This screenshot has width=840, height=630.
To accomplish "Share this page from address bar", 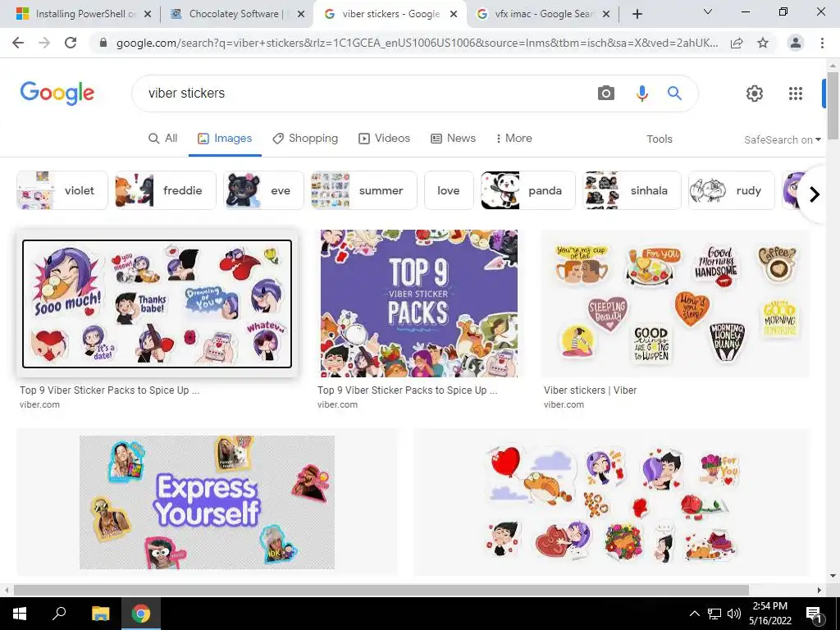I will pyautogui.click(x=737, y=43).
